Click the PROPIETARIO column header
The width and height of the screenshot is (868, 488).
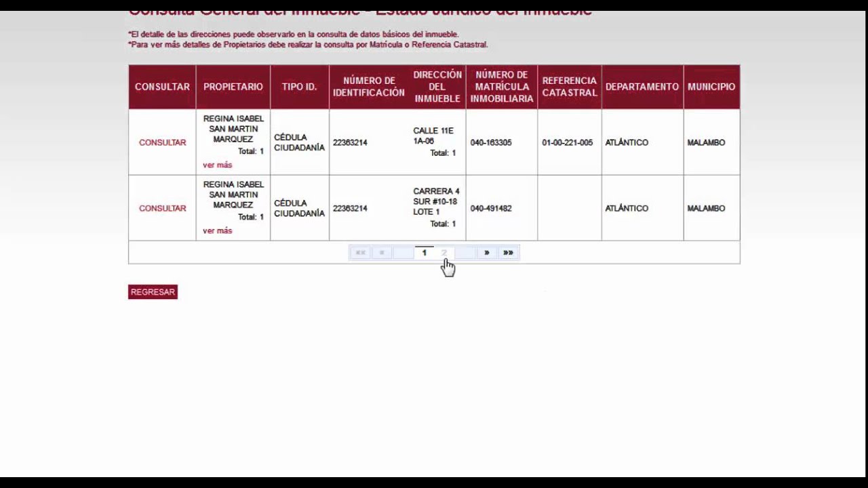233,87
